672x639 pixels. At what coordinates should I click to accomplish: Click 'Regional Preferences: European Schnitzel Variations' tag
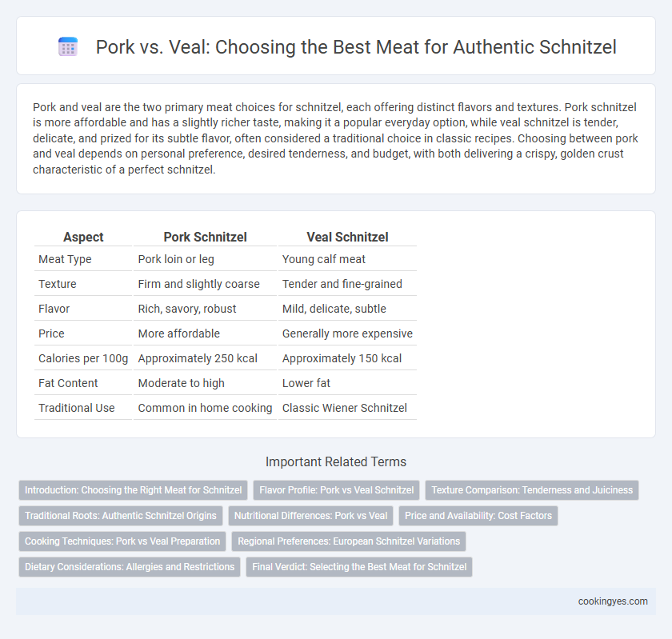349,541
